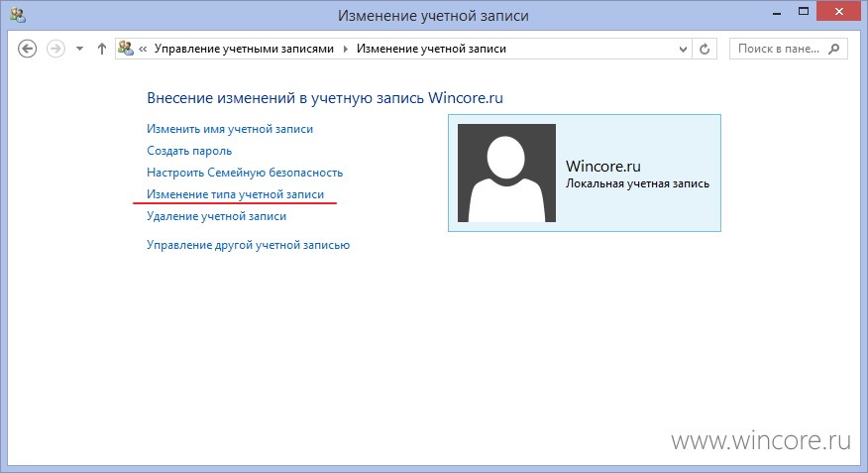
Task: Go back with the Back arrow button
Action: pyautogui.click(x=27, y=49)
